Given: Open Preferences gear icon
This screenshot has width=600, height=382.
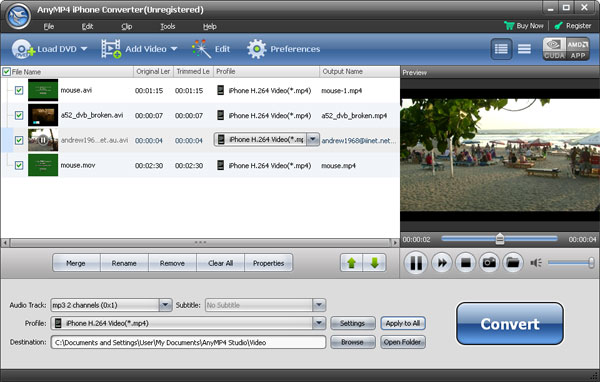Looking at the screenshot, I should pyautogui.click(x=256, y=49).
